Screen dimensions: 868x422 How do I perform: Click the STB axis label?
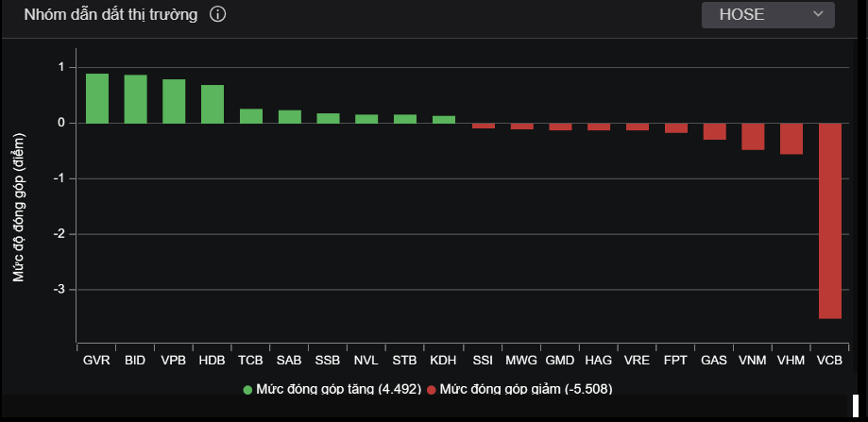(x=404, y=360)
